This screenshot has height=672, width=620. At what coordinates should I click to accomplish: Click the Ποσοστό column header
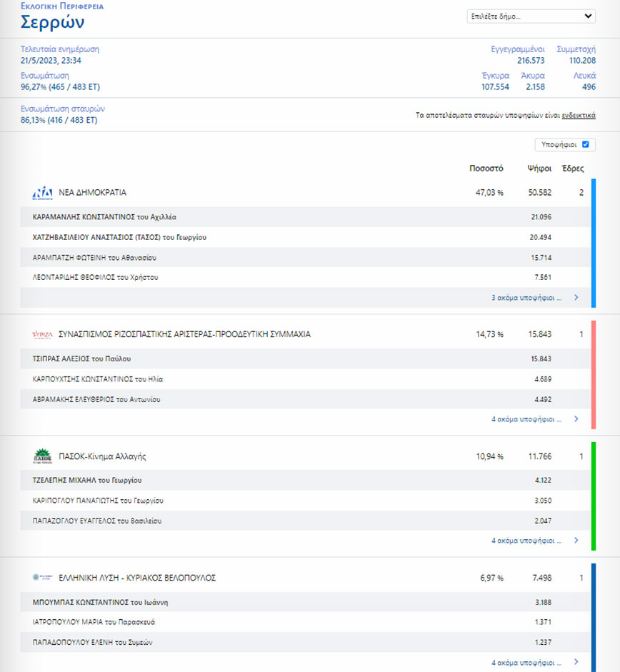(486, 169)
